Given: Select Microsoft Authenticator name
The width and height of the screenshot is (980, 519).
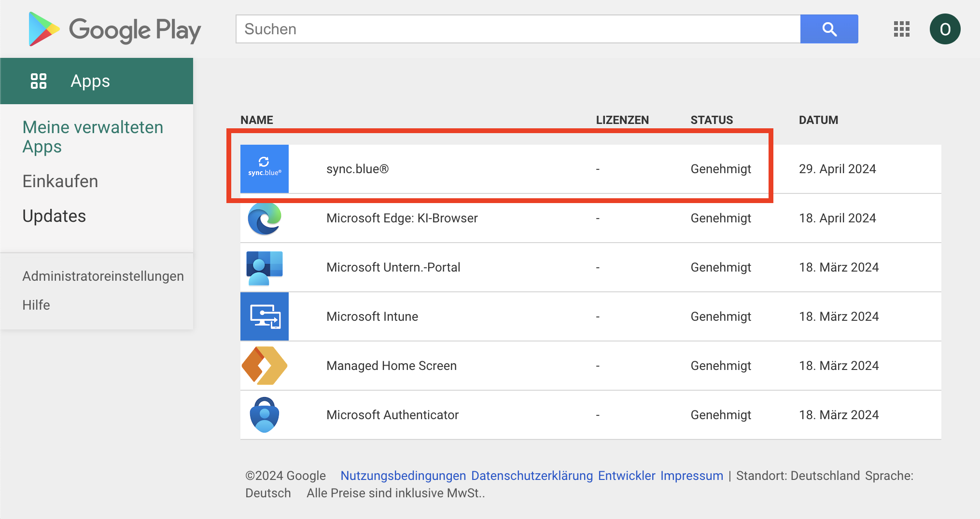Looking at the screenshot, I should (392, 415).
